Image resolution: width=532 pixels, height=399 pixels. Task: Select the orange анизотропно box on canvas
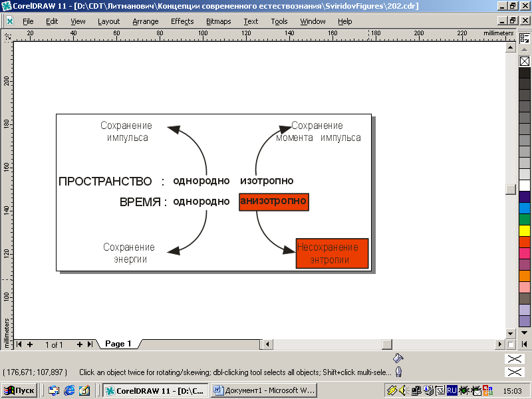pos(273,201)
